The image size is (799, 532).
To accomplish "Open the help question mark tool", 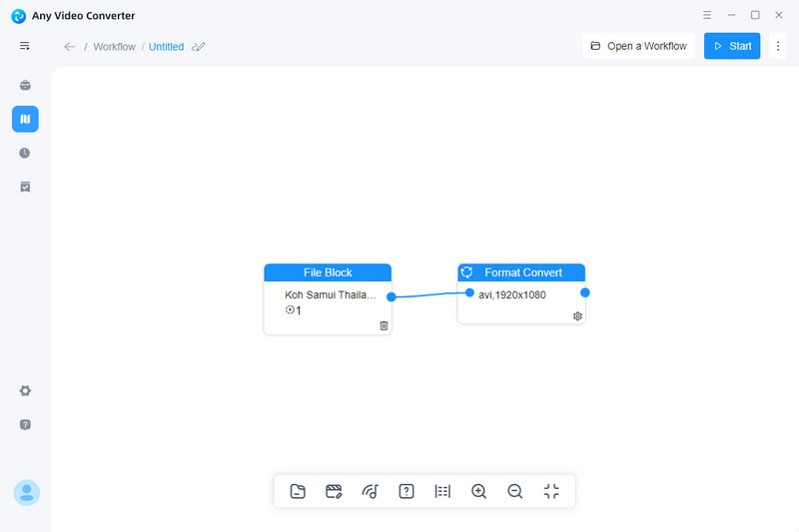I will [x=406, y=491].
